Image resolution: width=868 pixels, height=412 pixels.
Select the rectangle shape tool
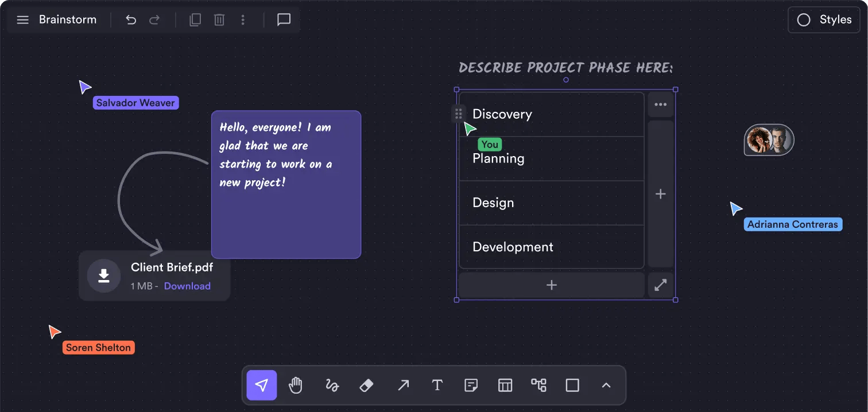(572, 385)
